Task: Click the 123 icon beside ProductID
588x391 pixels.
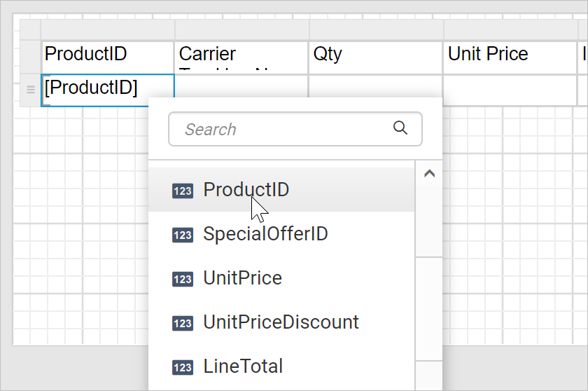Action: (x=183, y=191)
